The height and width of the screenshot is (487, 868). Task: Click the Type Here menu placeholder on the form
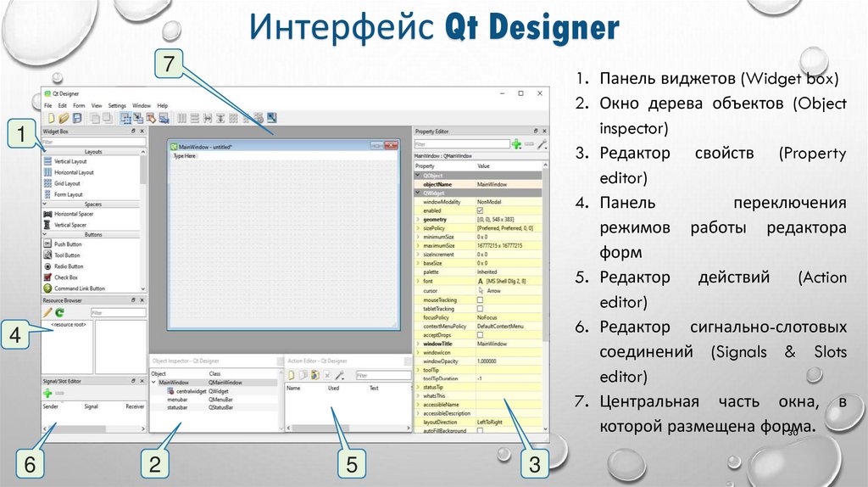click(x=184, y=156)
